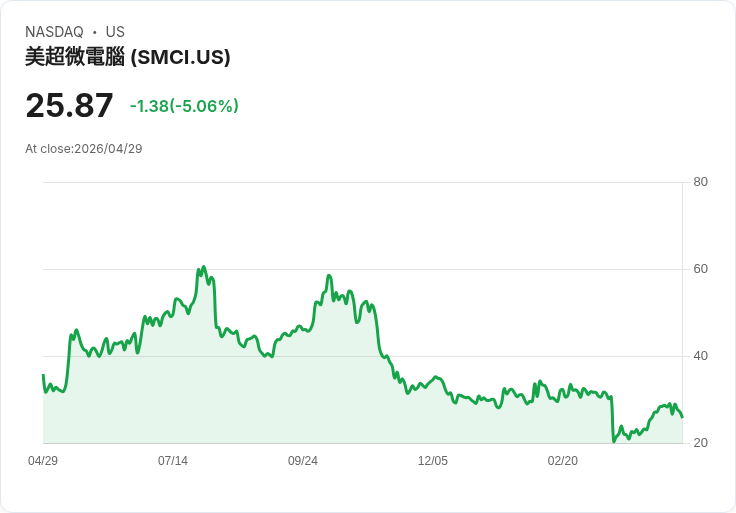This screenshot has width=736, height=513.
Task: Click the 80 horizontal gridline at the chart top
Action: pos(360,182)
